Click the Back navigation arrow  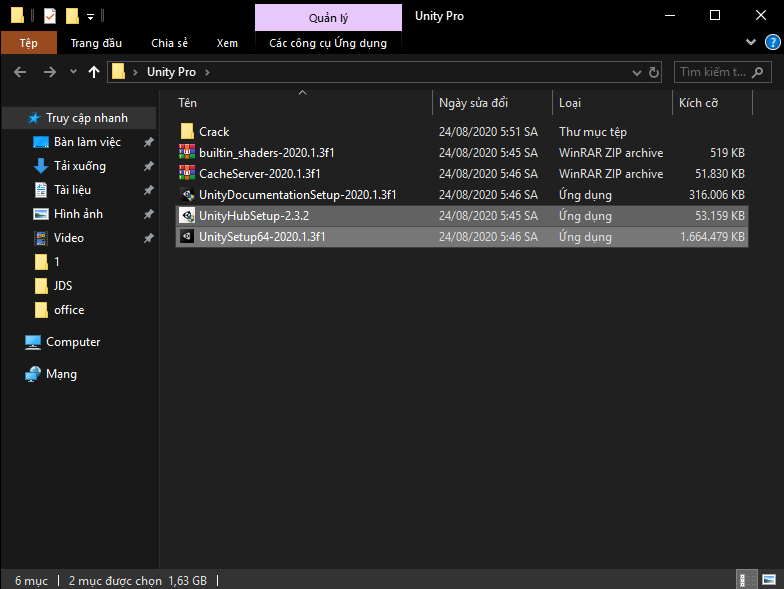tap(21, 72)
